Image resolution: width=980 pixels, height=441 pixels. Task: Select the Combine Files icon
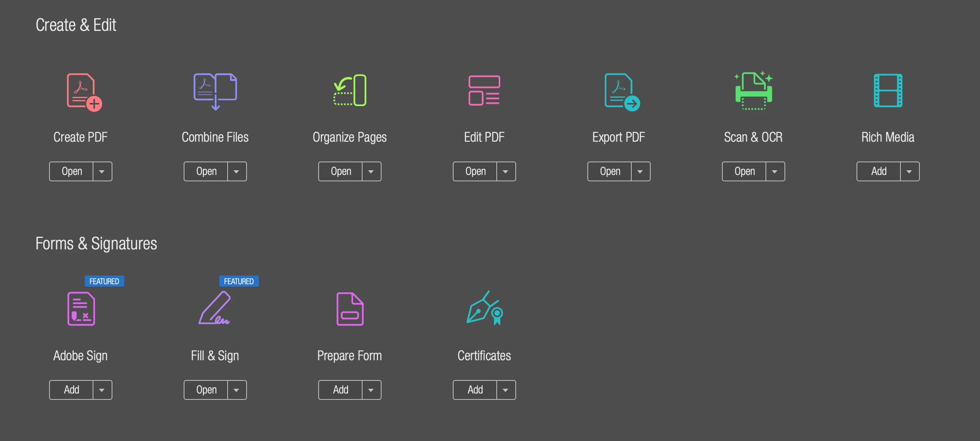pyautogui.click(x=215, y=91)
